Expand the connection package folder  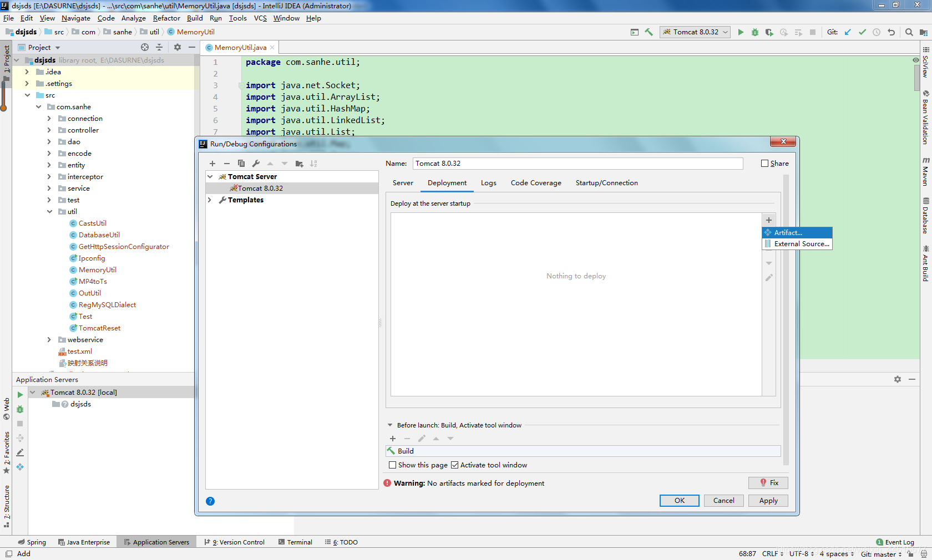point(49,119)
